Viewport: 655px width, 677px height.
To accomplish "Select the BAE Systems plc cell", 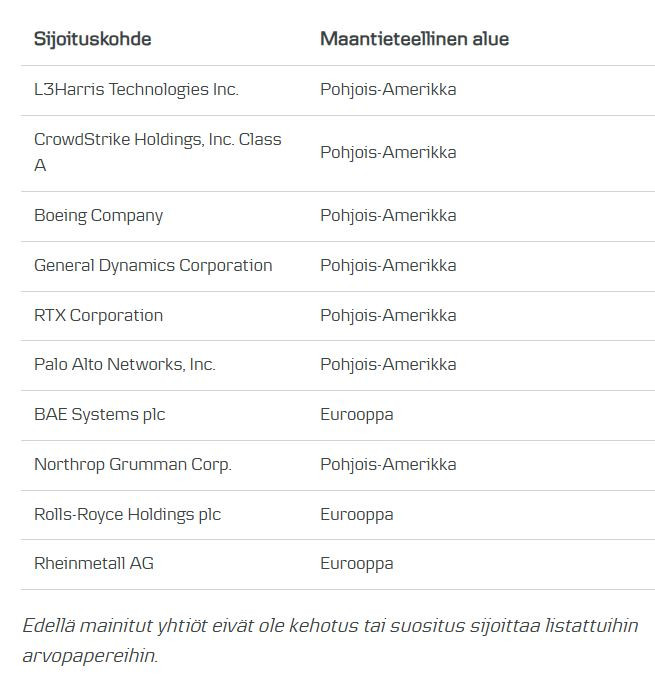I will click(x=100, y=414).
